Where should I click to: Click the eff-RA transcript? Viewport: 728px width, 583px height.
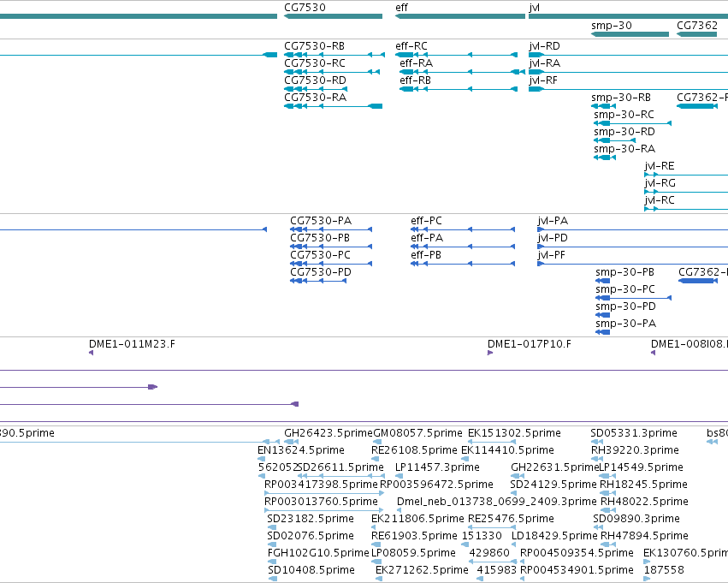click(x=463, y=72)
